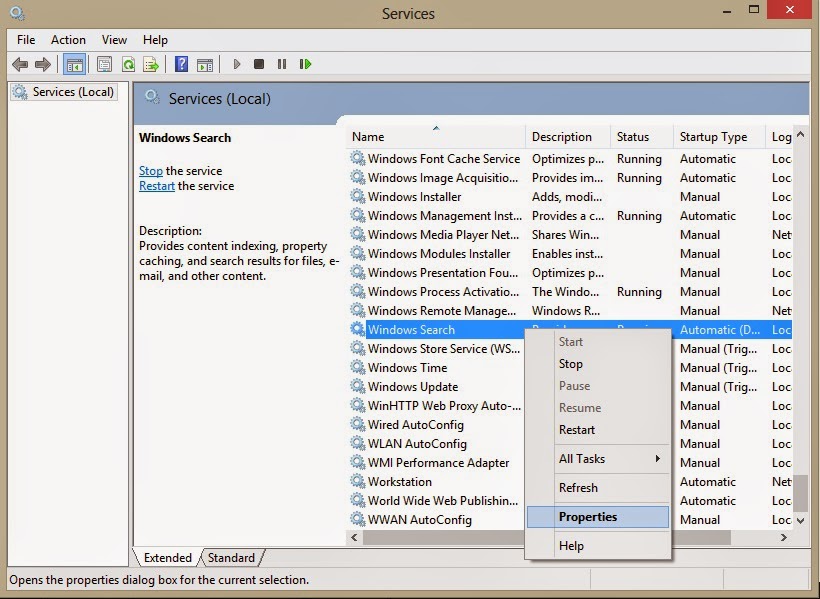
Task: Choose Help in the context menu
Action: click(x=598, y=546)
